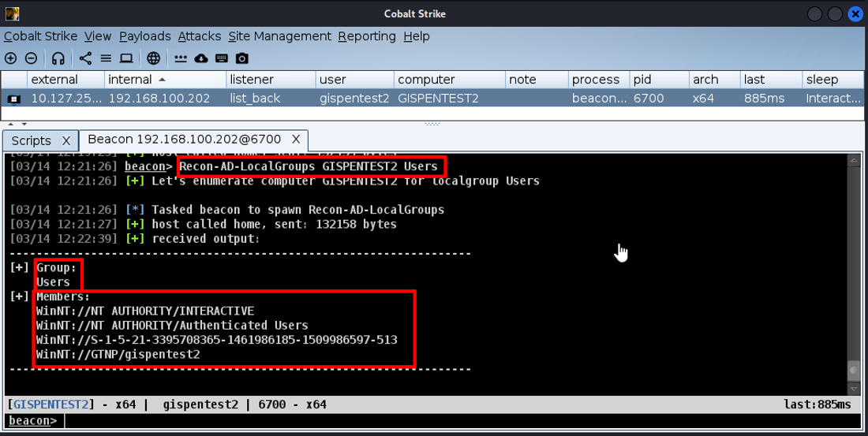This screenshot has height=436, width=868.
Task: Open Listeners via headphones icon
Action: (x=58, y=58)
